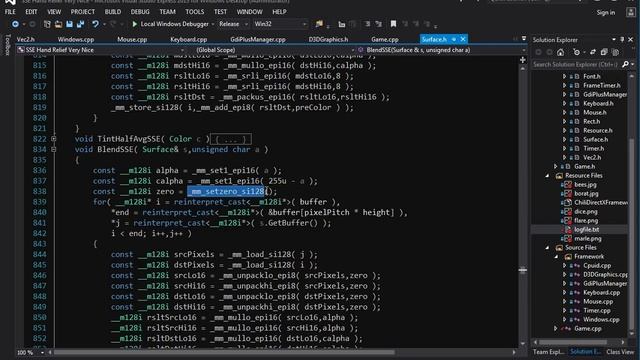Screen dimensions: 640x360
Task: Click the Solution Explorer search magnifier icon
Action: click(x=625, y=64)
